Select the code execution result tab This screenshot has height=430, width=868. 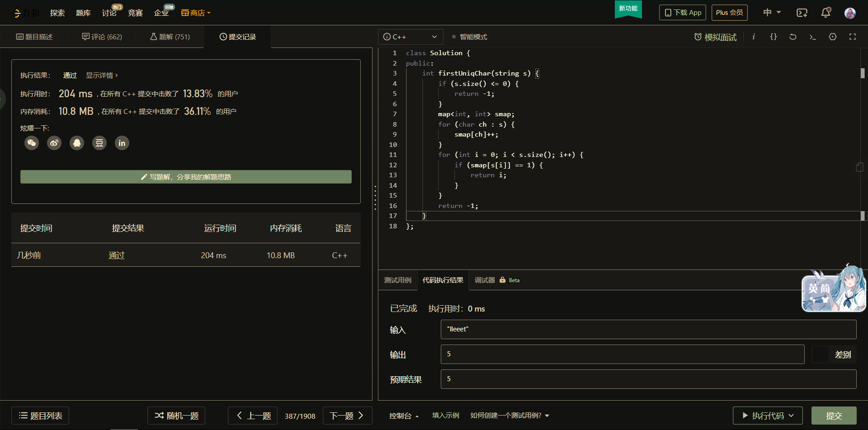tap(443, 280)
